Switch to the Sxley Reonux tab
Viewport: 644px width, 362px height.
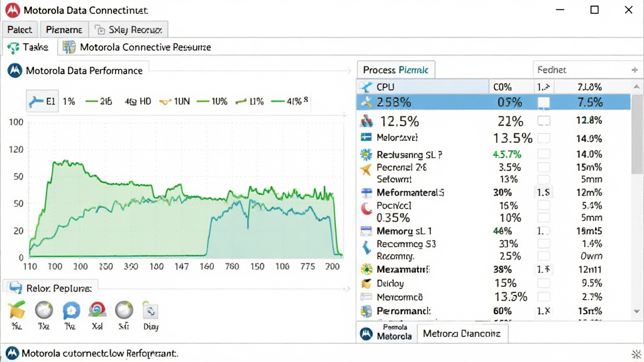128,30
